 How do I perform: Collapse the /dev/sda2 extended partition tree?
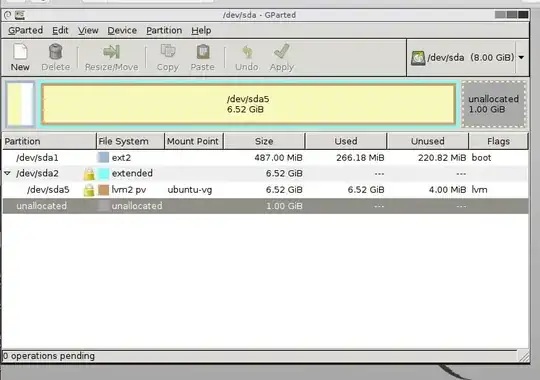click(x=7, y=173)
